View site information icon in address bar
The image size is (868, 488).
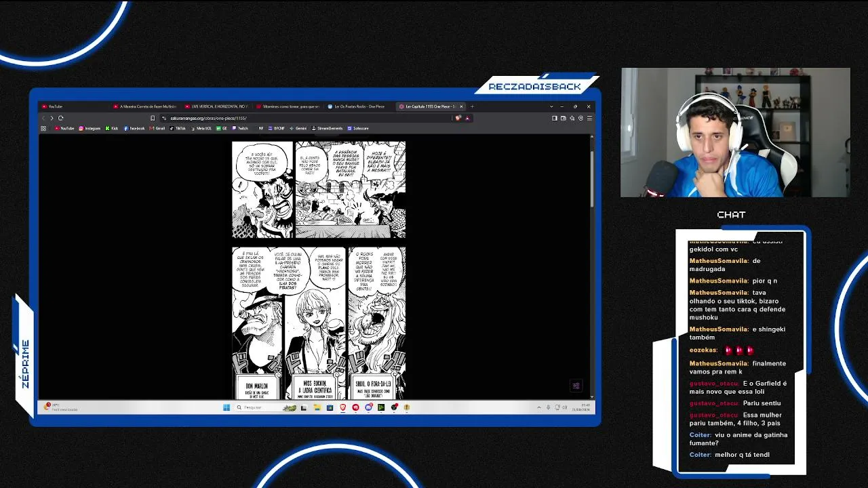click(164, 118)
